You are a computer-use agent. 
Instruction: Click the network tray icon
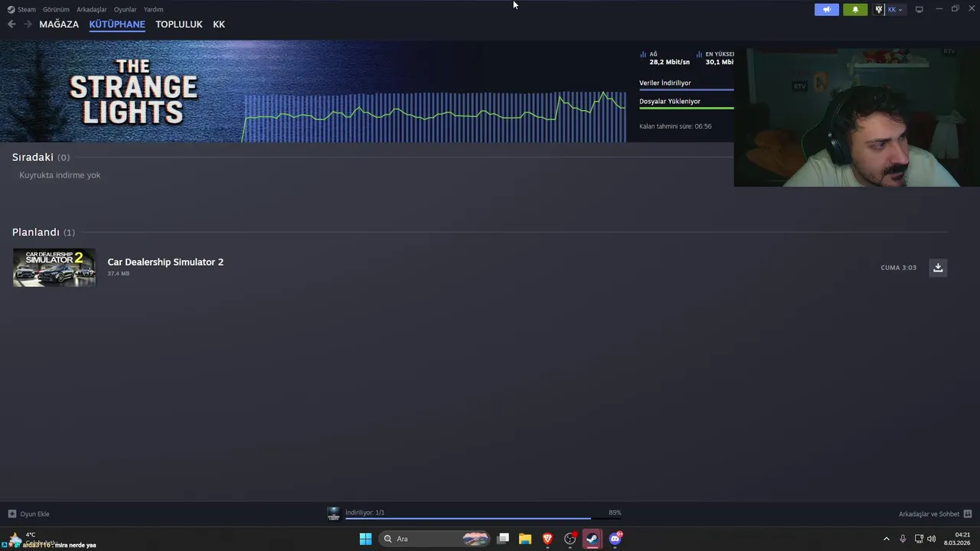[x=919, y=539]
